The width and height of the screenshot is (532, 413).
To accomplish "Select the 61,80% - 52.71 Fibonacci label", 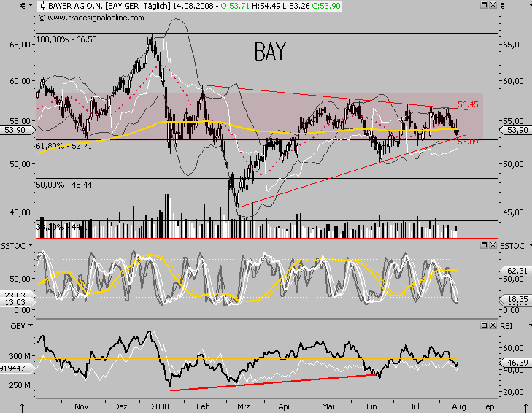I will click(63, 146).
